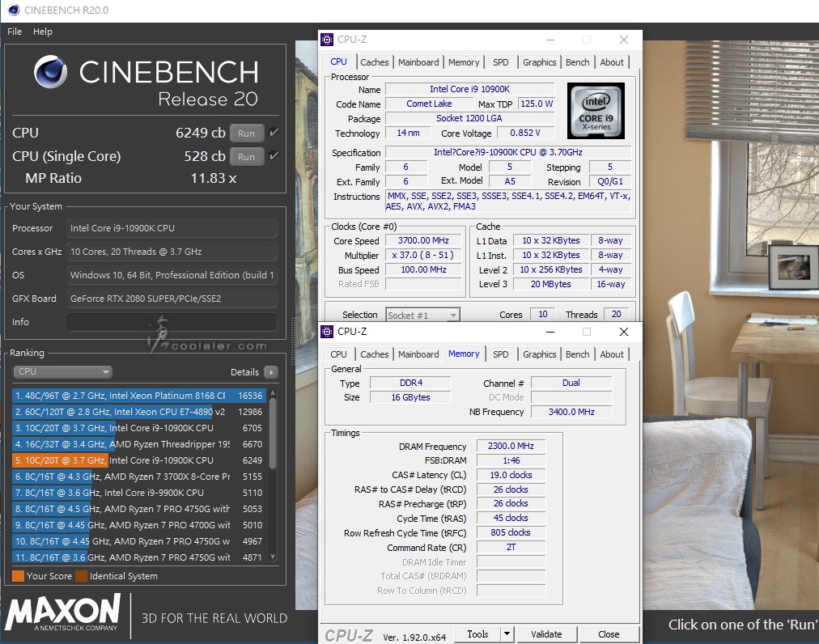The height and width of the screenshot is (644, 819).
Task: Select ranking row Intel Core i9-9900K
Action: [x=139, y=493]
